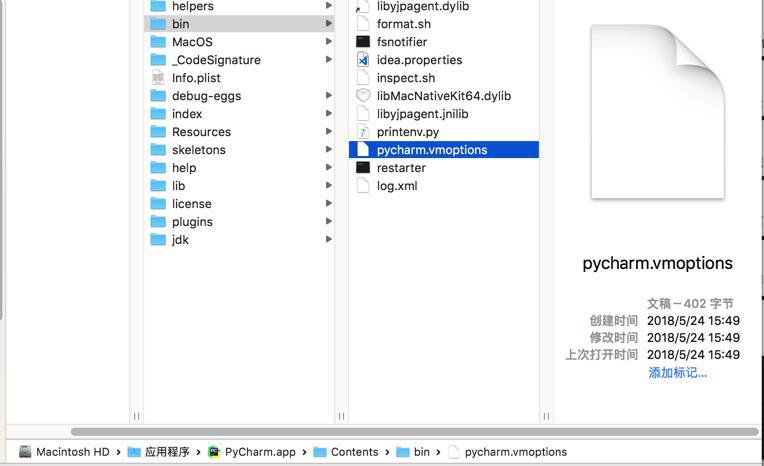The width and height of the screenshot is (764, 466).
Task: Expand the license folder arrow
Action: 329,203
